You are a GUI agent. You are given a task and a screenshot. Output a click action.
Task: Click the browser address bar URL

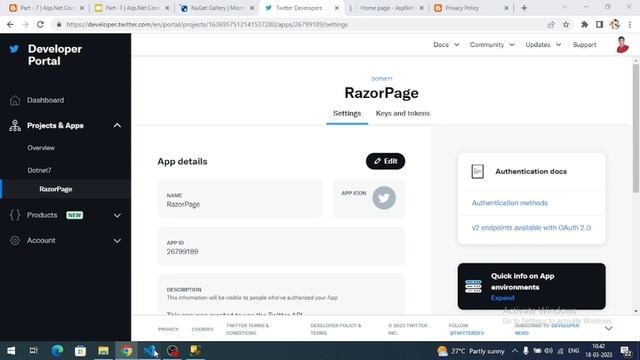[x=207, y=24]
